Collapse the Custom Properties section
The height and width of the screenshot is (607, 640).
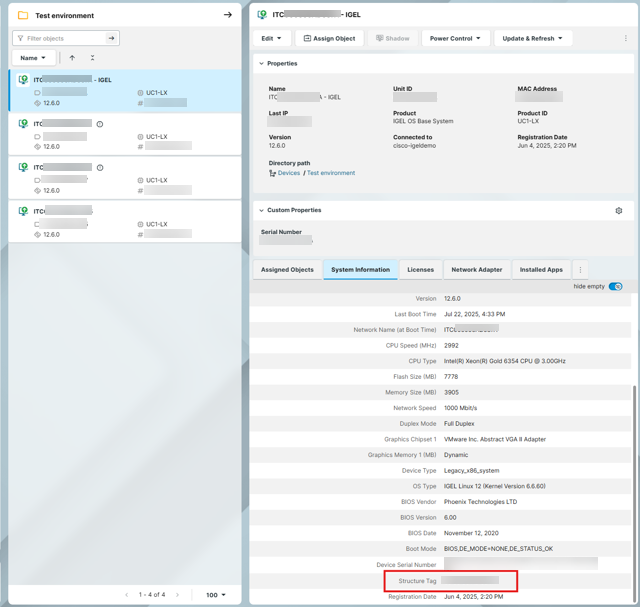(262, 211)
